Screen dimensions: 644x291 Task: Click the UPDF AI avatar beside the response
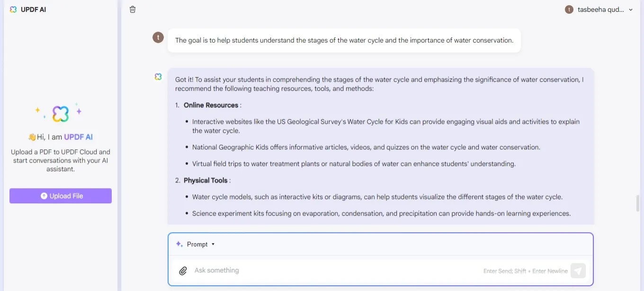pyautogui.click(x=158, y=76)
